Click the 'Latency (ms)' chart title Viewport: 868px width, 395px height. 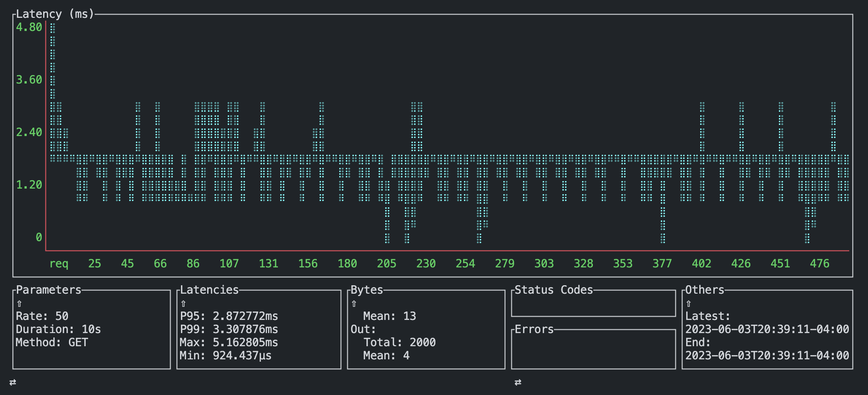pyautogui.click(x=55, y=14)
